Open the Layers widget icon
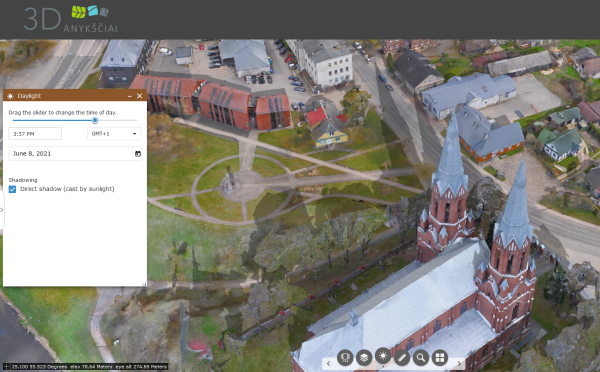Image resolution: width=600 pixels, height=372 pixels. tap(364, 358)
